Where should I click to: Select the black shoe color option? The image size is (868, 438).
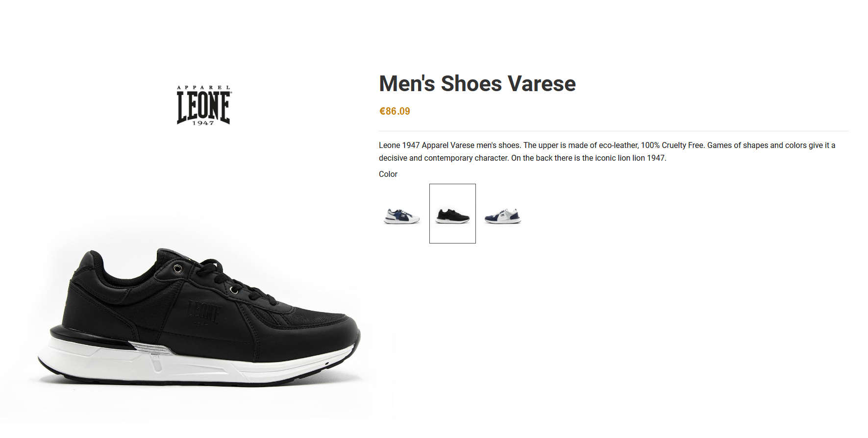pos(452,214)
